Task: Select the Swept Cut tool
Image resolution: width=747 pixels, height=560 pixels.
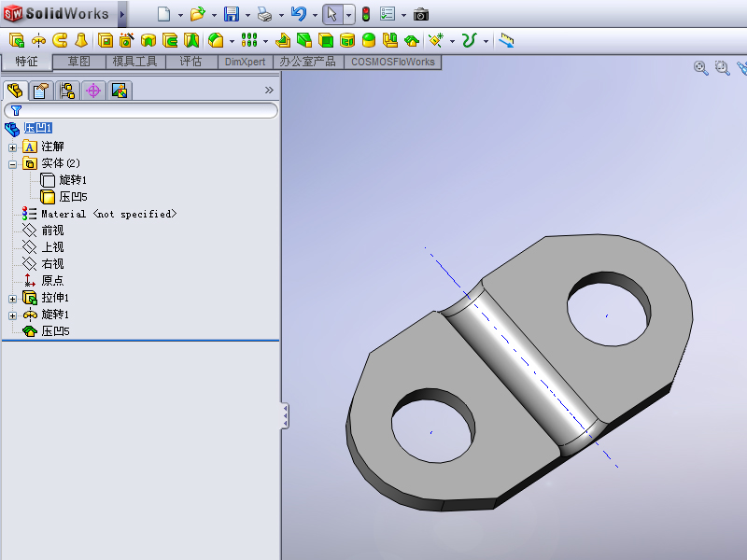Action: [x=170, y=40]
